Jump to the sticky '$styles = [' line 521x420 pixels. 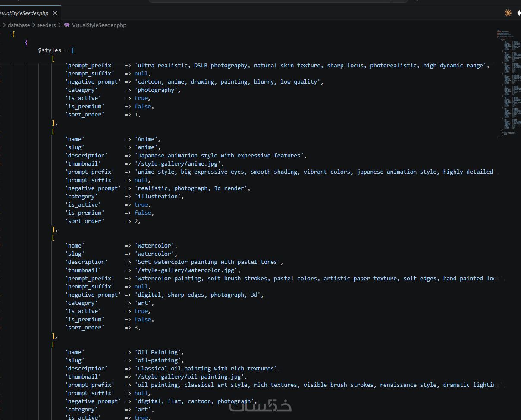[56, 50]
